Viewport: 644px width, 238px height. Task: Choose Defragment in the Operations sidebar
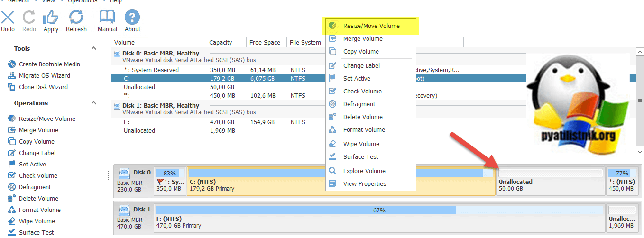coord(35,187)
